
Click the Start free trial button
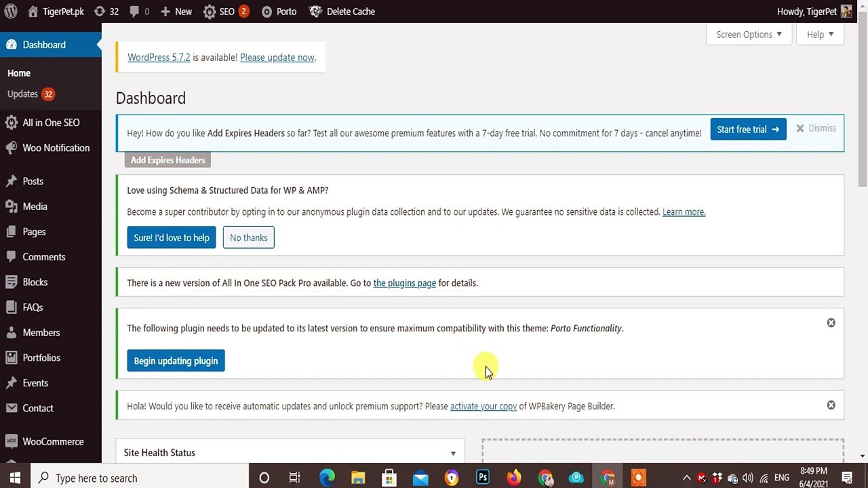pyautogui.click(x=748, y=129)
